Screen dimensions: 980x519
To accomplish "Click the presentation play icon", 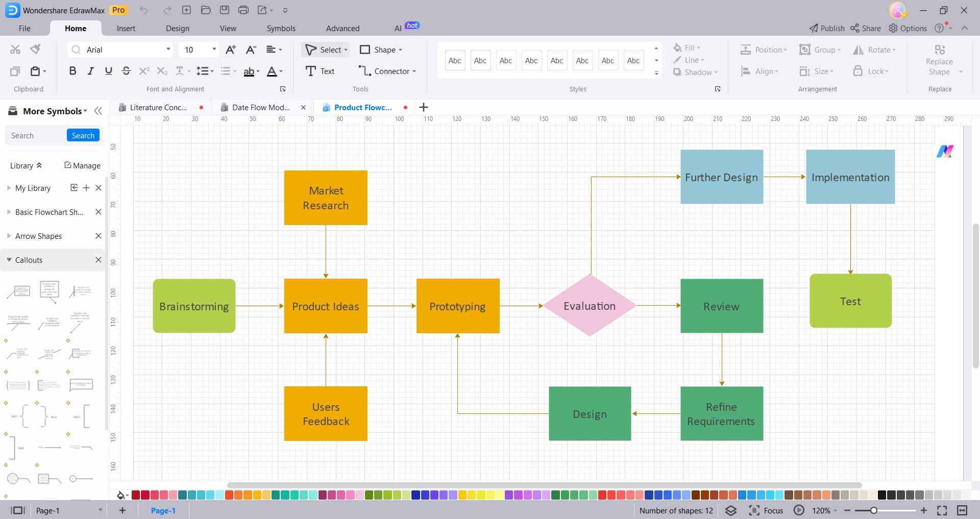I will [799, 510].
